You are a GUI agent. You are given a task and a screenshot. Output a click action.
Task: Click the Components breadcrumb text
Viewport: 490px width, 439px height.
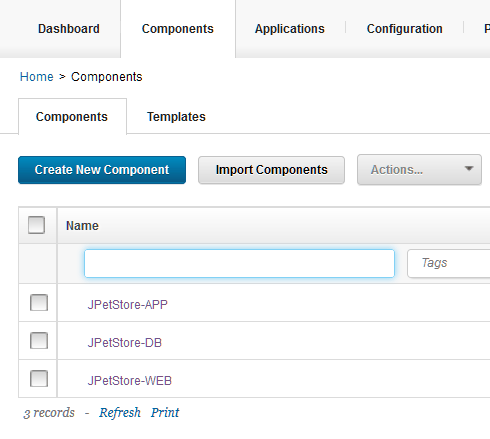[x=107, y=77]
